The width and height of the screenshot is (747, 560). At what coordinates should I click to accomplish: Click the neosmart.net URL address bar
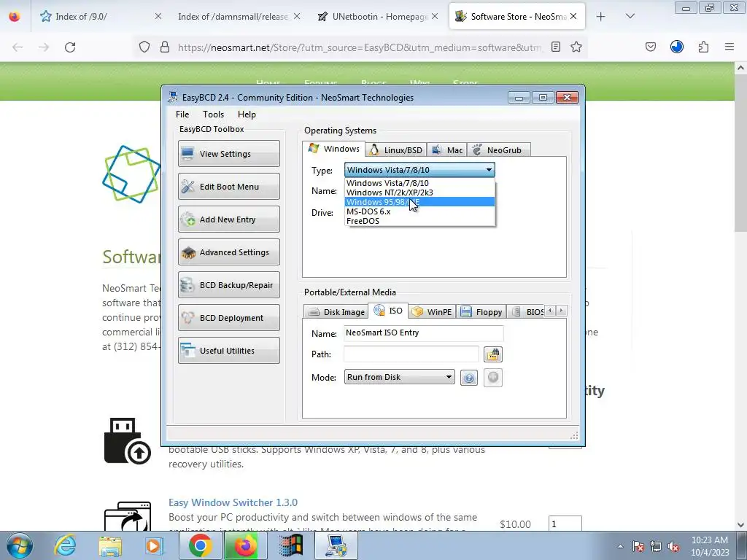[359, 47]
